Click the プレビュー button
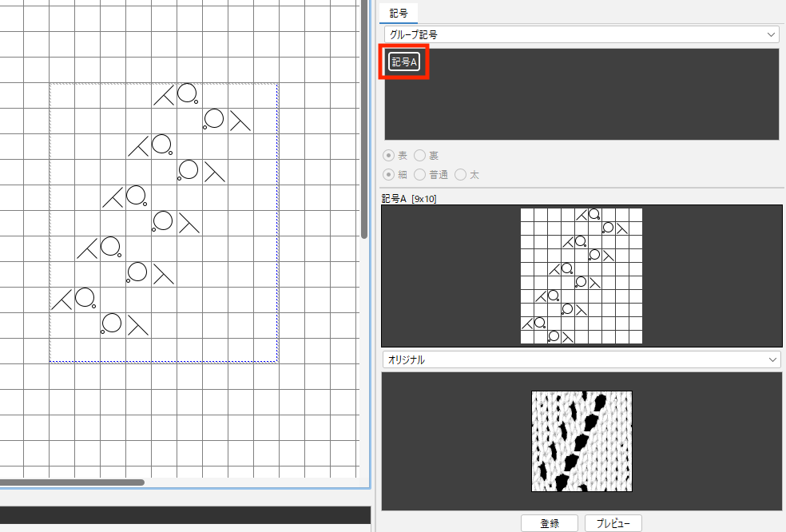This screenshot has width=786, height=532. (613, 523)
